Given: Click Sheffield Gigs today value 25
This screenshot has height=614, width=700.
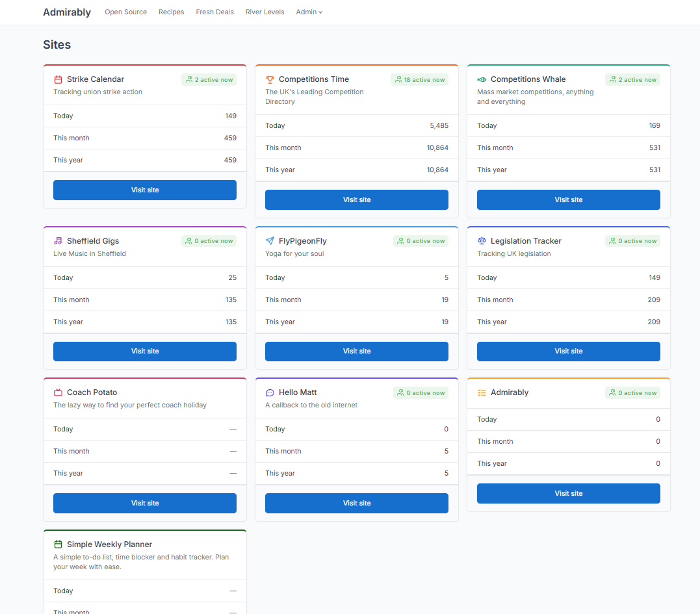Looking at the screenshot, I should (232, 277).
